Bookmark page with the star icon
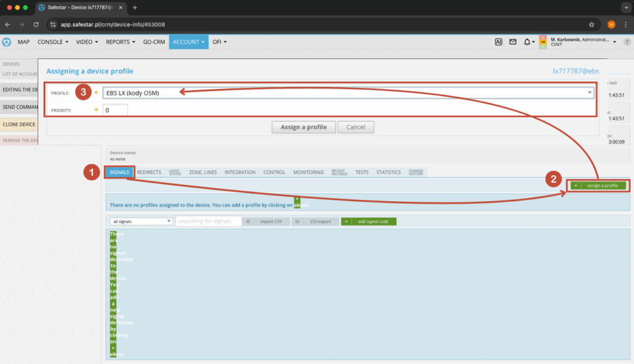The height and width of the screenshot is (364, 634). 591,24
